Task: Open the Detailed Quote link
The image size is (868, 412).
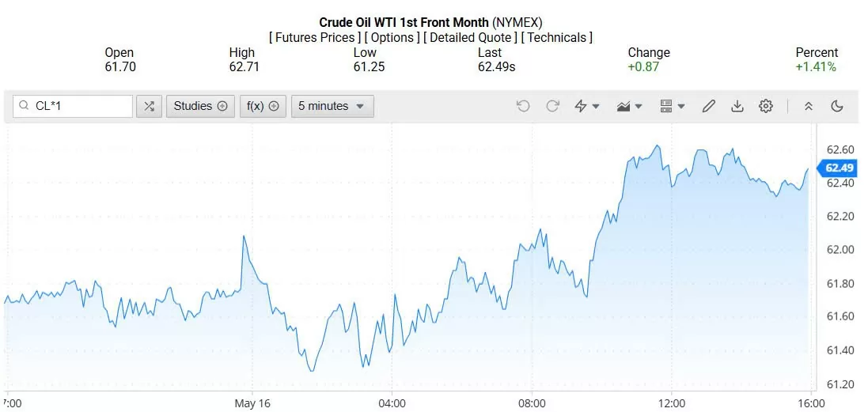Action: coord(470,38)
